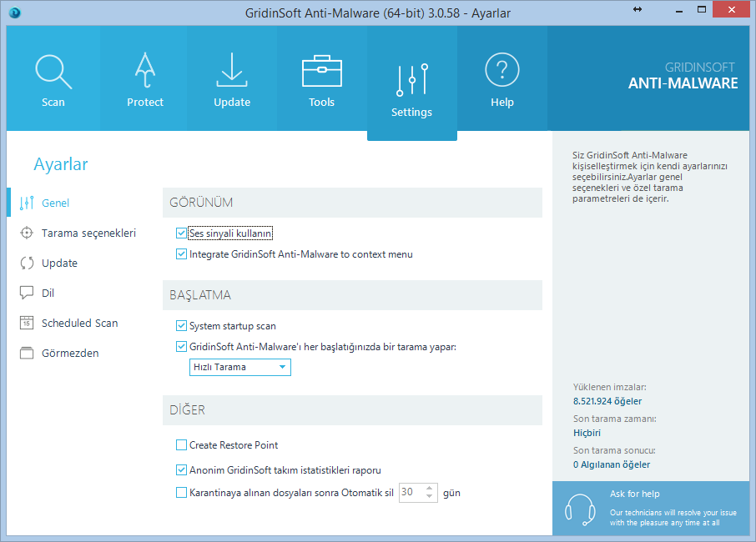The height and width of the screenshot is (542, 756).
Task: Toggle Anonim GridinSoft istatistikleri raporu checkbox
Action: pos(181,469)
